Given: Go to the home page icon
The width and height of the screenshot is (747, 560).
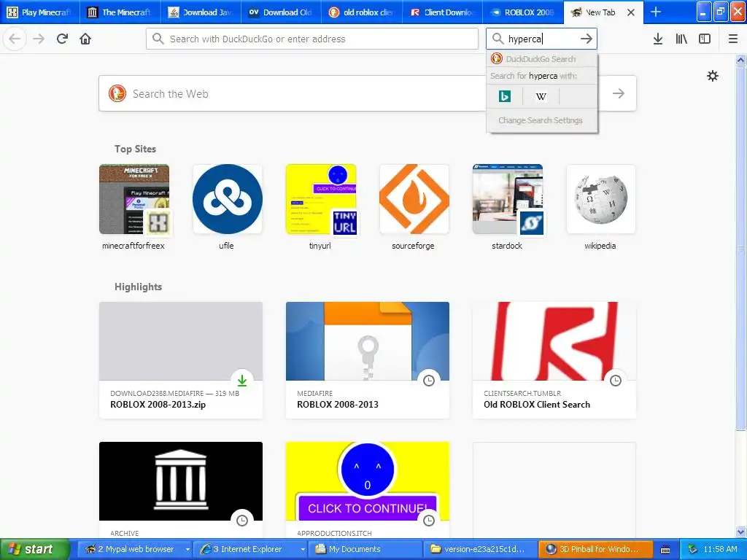Looking at the screenshot, I should tap(85, 39).
